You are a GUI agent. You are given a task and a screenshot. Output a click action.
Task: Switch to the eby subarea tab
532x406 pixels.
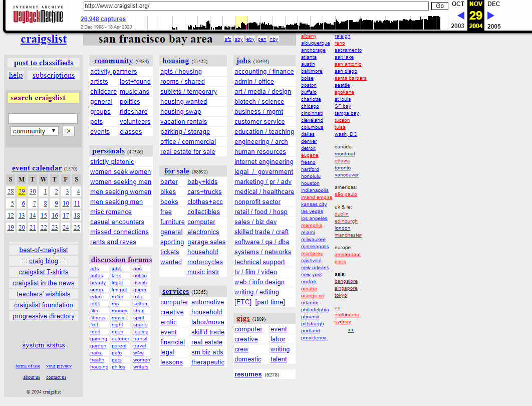(250, 39)
